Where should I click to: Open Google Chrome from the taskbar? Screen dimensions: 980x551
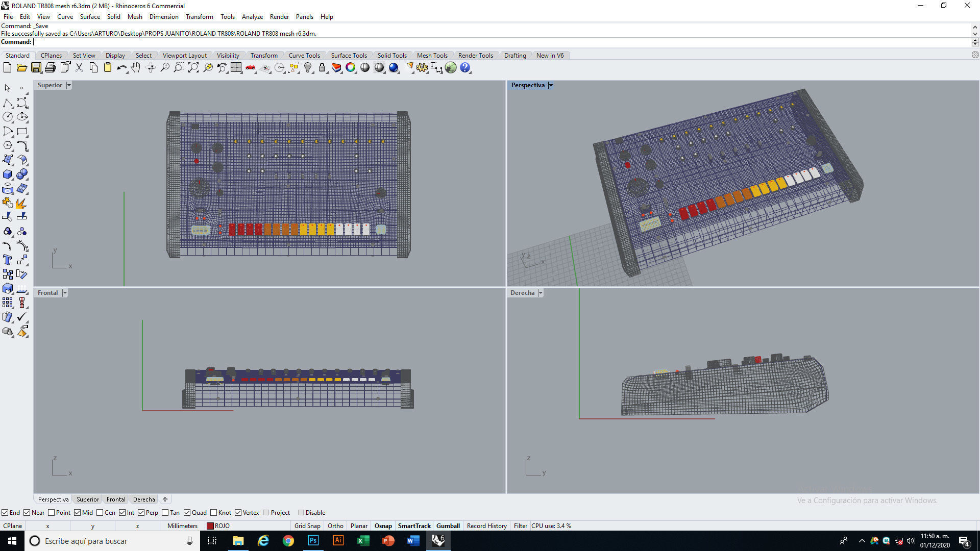[288, 541]
